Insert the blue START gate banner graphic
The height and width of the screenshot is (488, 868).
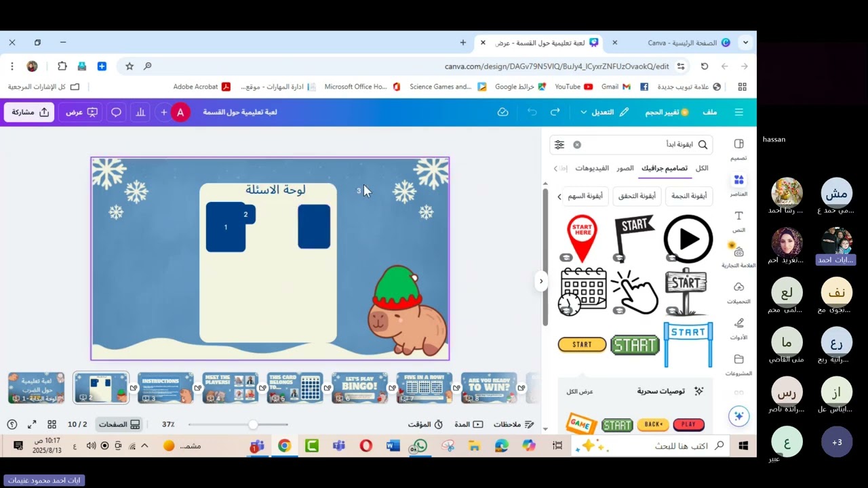pyautogui.click(x=688, y=344)
